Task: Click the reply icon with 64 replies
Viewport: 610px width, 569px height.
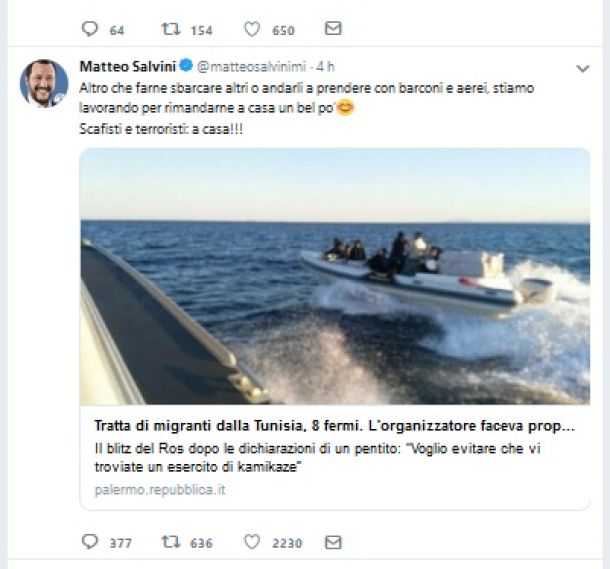Action: pos(89,29)
